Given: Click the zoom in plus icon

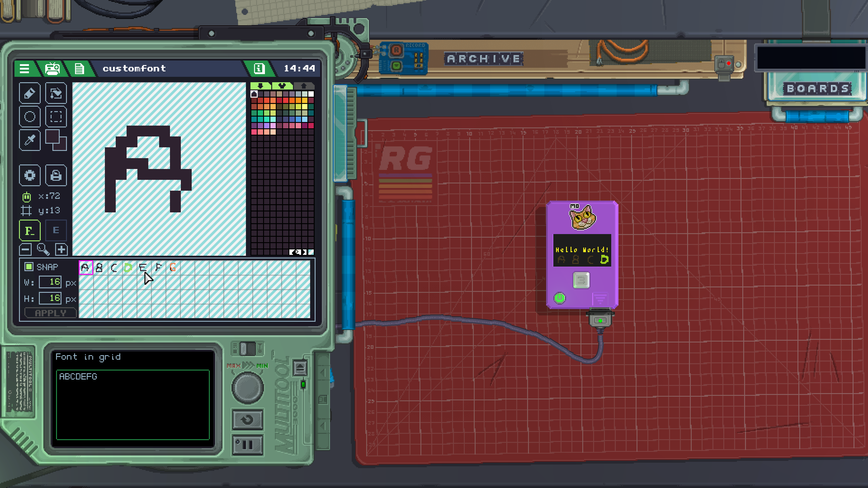Looking at the screenshot, I should coord(61,250).
